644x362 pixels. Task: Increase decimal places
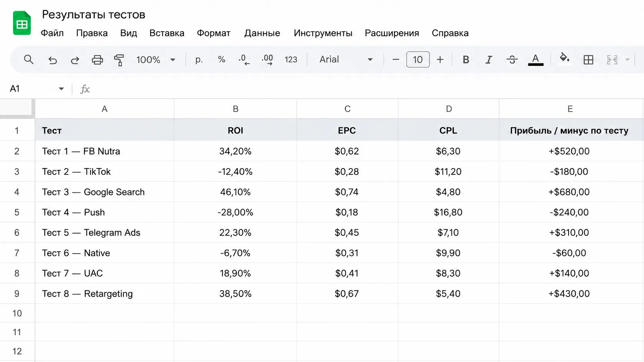pyautogui.click(x=267, y=60)
